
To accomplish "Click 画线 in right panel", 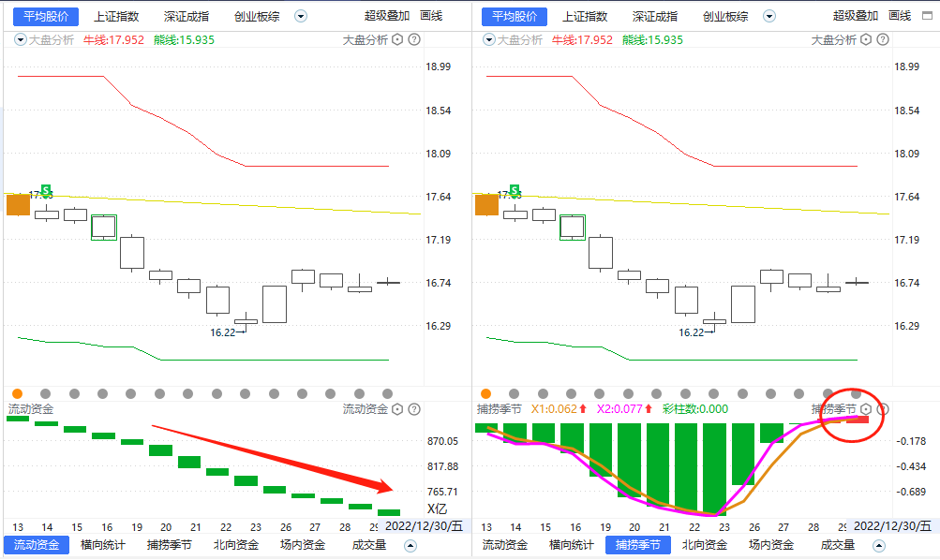I will point(900,16).
